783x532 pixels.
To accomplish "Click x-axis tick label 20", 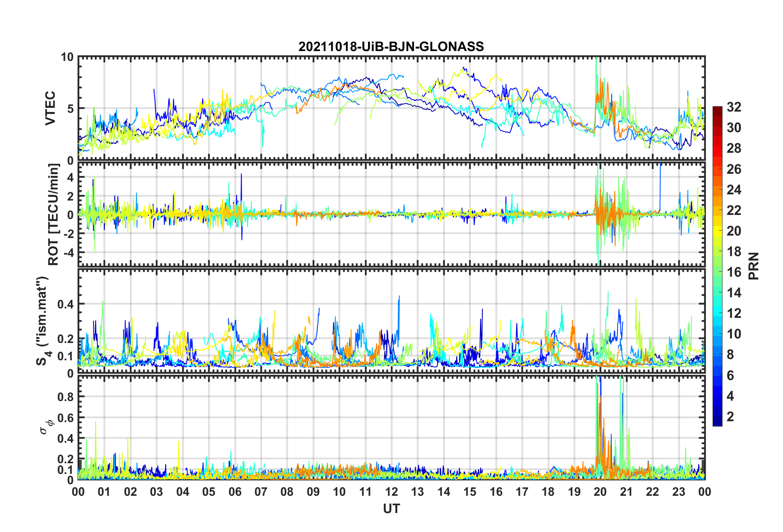I will click(x=600, y=492).
